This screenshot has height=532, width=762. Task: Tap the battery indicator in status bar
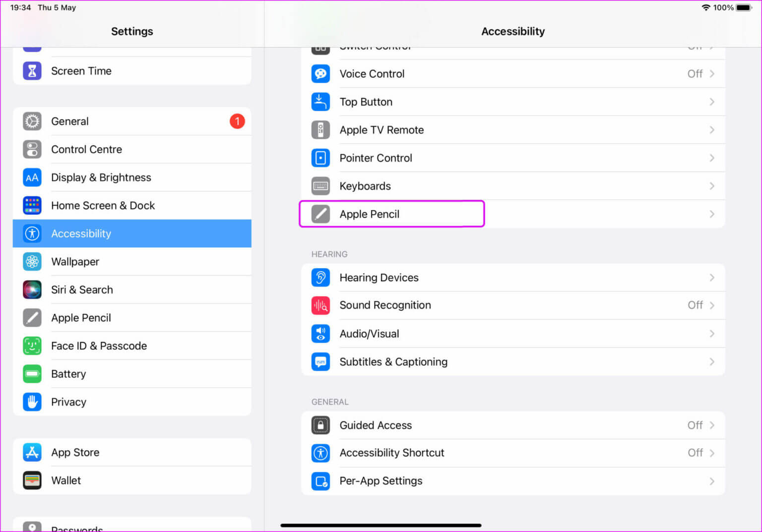pos(745,7)
